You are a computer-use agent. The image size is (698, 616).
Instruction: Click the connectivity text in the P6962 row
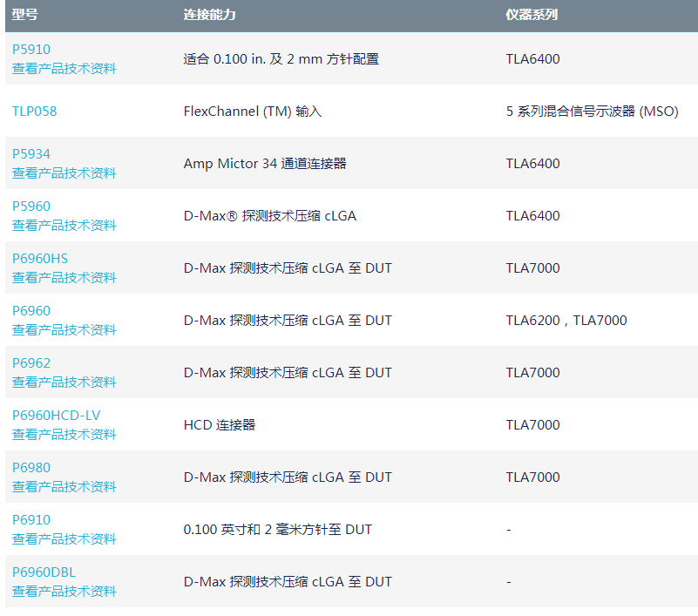coord(288,373)
